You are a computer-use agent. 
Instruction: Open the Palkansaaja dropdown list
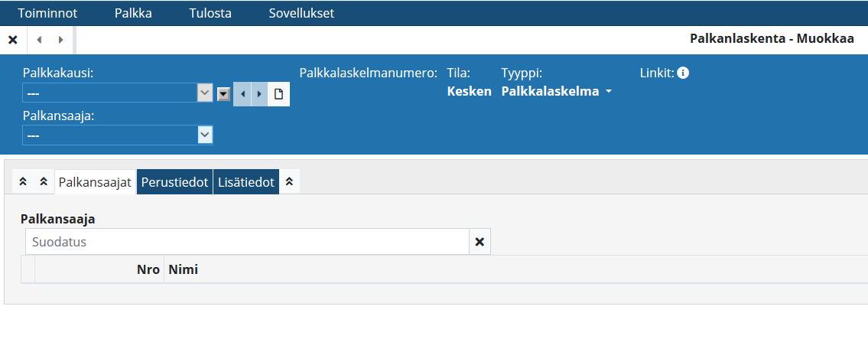pos(205,135)
